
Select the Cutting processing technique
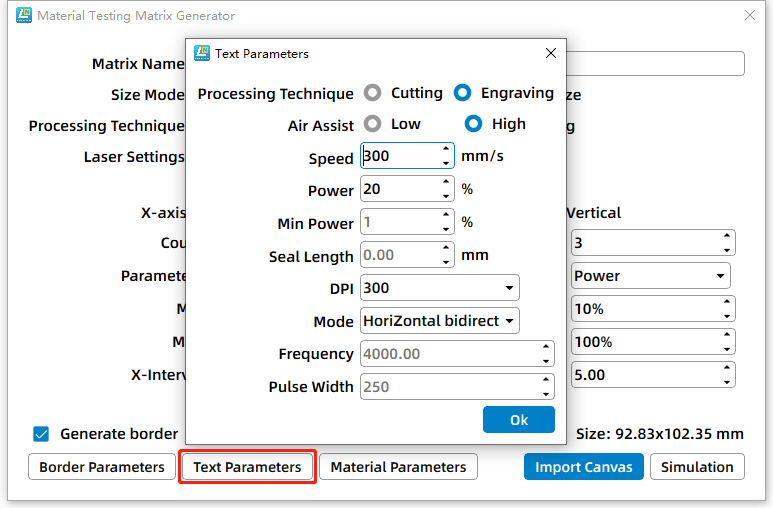(373, 93)
